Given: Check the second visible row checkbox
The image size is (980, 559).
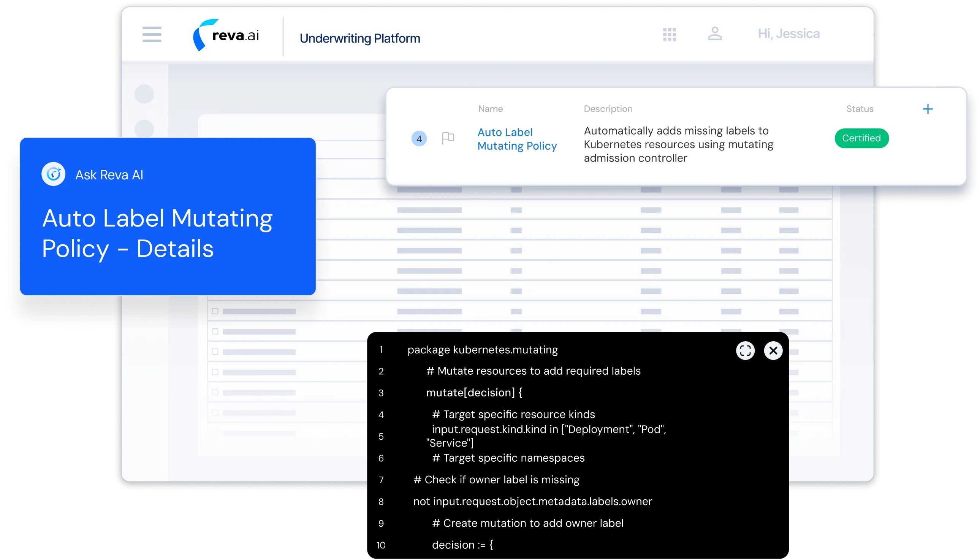Looking at the screenshot, I should (215, 331).
